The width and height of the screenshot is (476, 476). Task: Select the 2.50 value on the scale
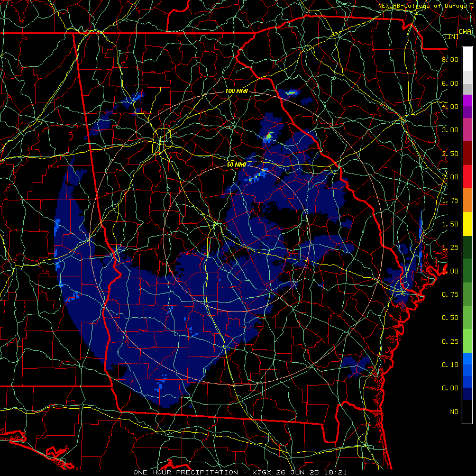pos(450,153)
